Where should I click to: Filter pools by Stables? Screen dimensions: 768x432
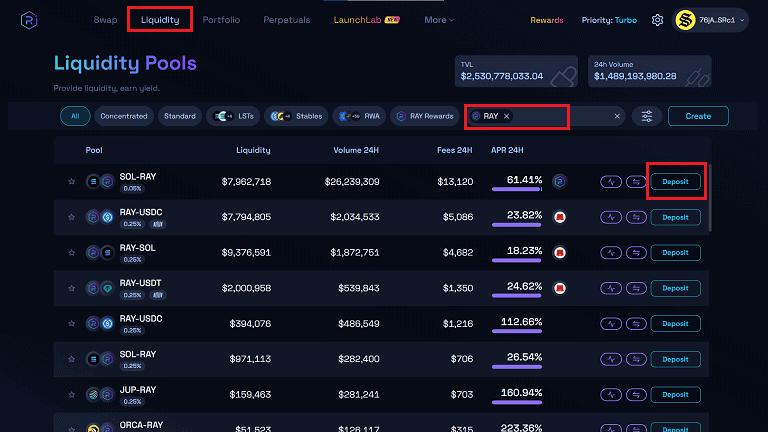(x=296, y=116)
